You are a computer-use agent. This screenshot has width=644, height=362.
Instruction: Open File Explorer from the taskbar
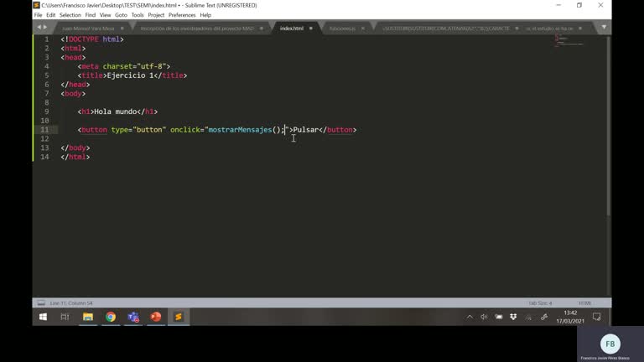(x=88, y=317)
